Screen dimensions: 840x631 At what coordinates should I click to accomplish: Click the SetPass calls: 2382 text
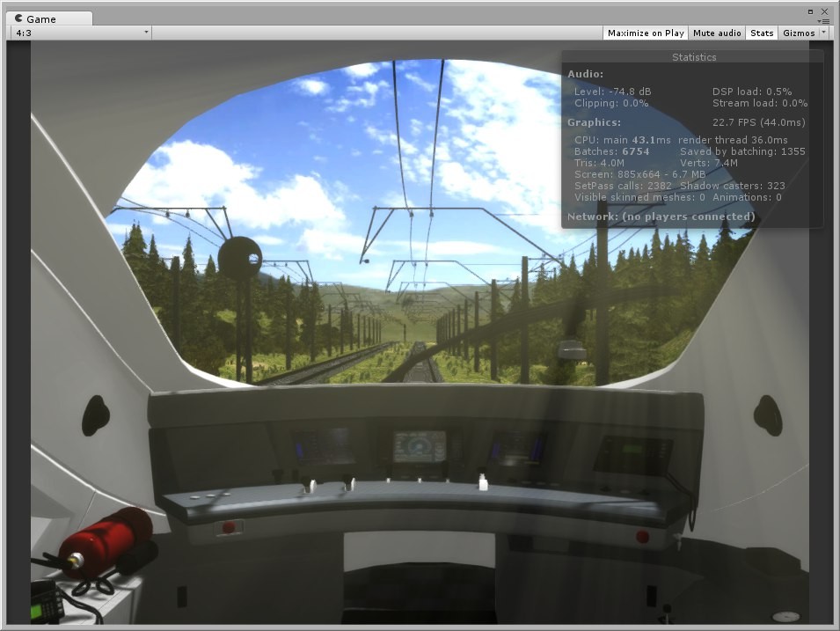(623, 186)
